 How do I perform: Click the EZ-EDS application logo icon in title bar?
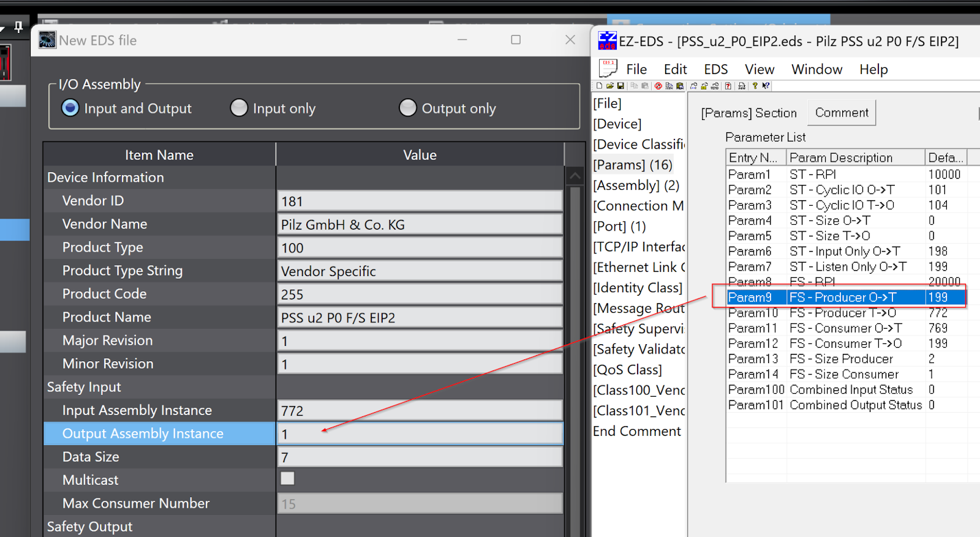[607, 40]
